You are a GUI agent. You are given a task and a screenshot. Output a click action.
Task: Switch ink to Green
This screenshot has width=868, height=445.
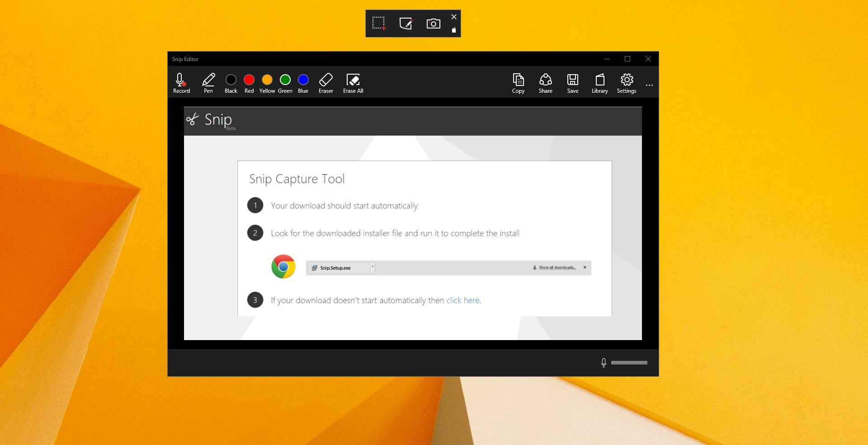(x=285, y=83)
